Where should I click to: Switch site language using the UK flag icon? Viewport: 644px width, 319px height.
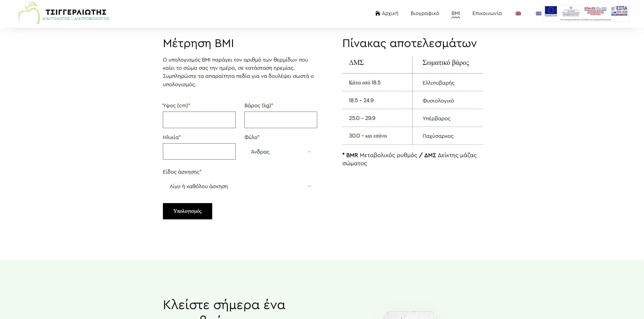pyautogui.click(x=518, y=13)
